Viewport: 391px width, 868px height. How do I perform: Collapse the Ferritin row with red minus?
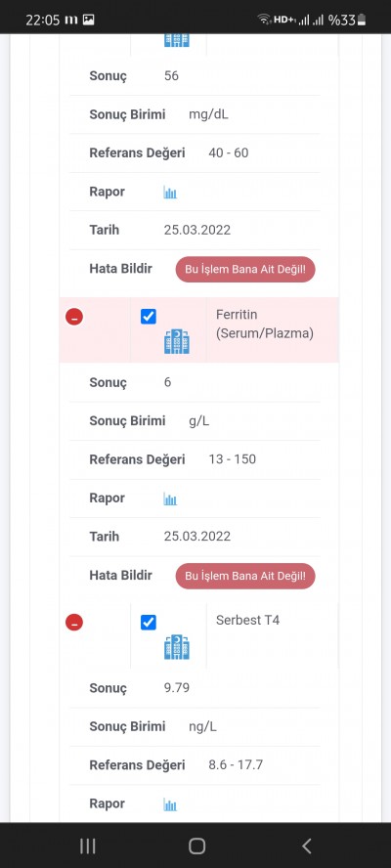[x=74, y=317]
